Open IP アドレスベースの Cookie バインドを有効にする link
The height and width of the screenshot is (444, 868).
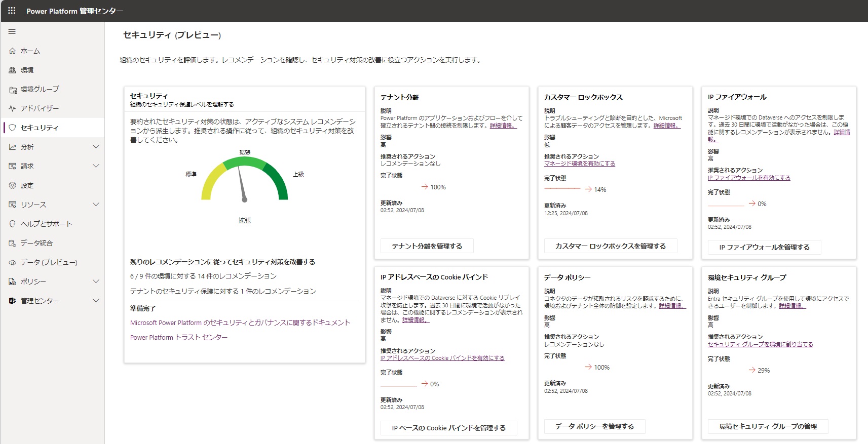[x=442, y=358]
